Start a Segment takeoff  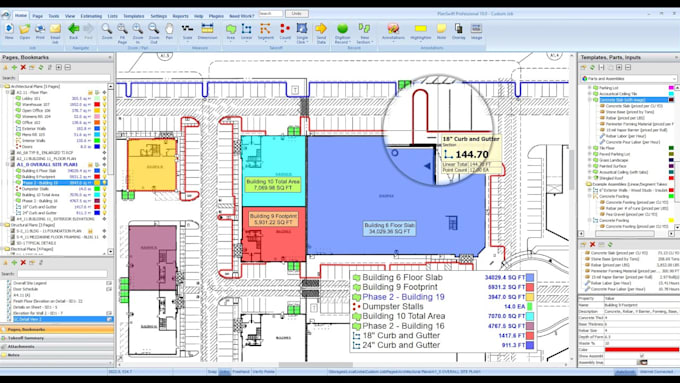265,29
